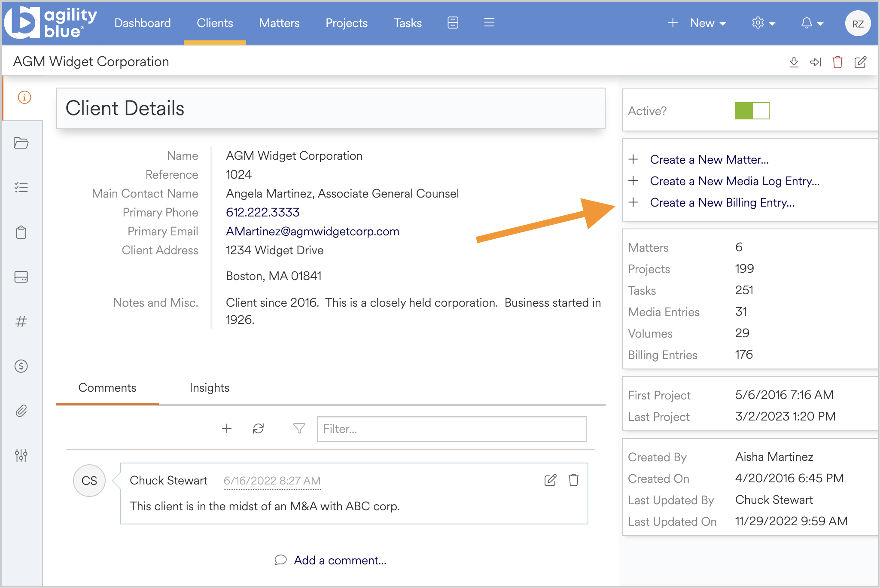Go to the Projects menu
Screen dimensions: 880x588
tap(347, 23)
